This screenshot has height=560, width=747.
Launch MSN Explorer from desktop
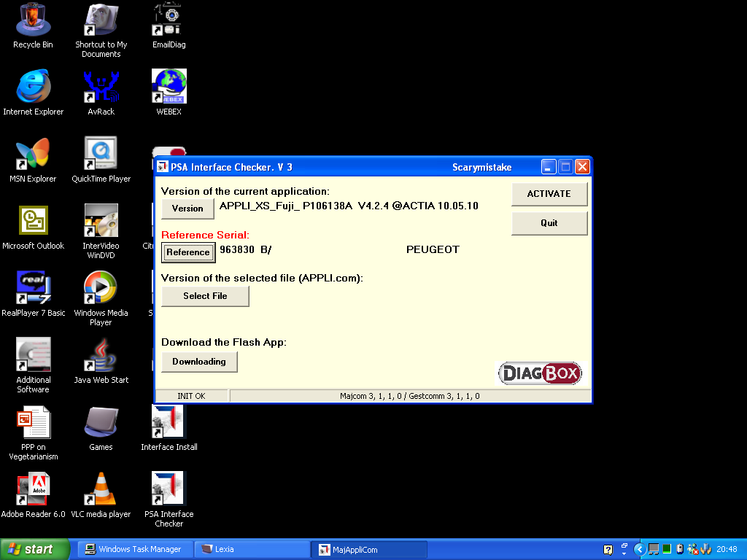click(x=33, y=160)
